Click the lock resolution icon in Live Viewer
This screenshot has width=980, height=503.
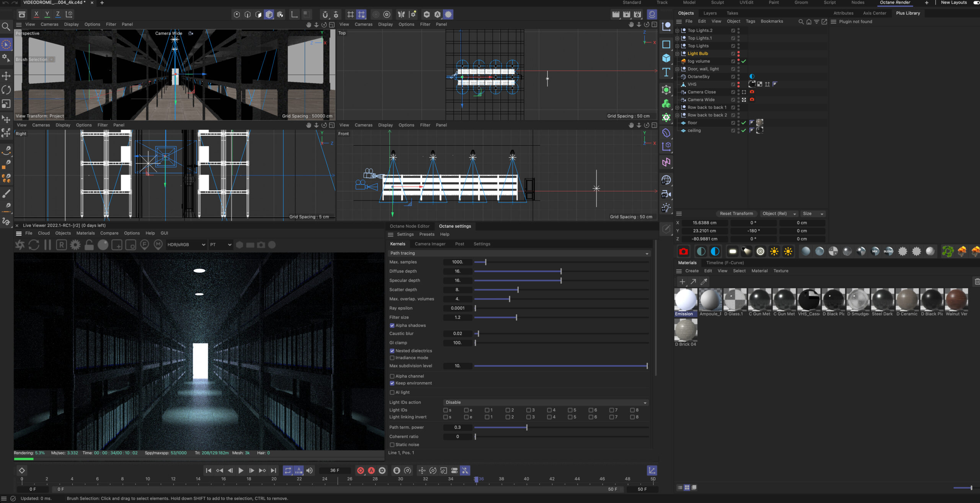point(89,245)
